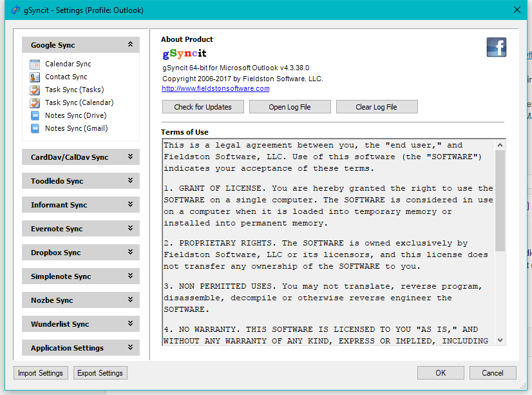Close the gSyncit Settings window

(x=517, y=10)
